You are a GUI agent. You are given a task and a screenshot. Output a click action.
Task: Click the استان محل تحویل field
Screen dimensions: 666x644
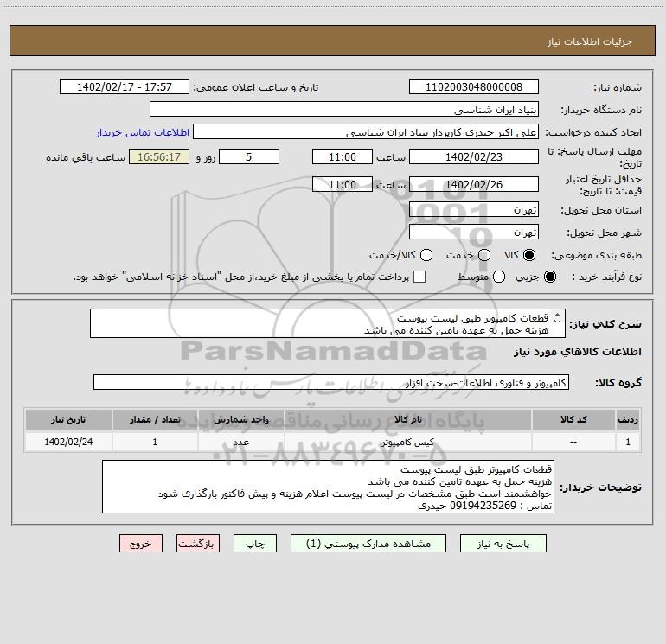(474, 209)
